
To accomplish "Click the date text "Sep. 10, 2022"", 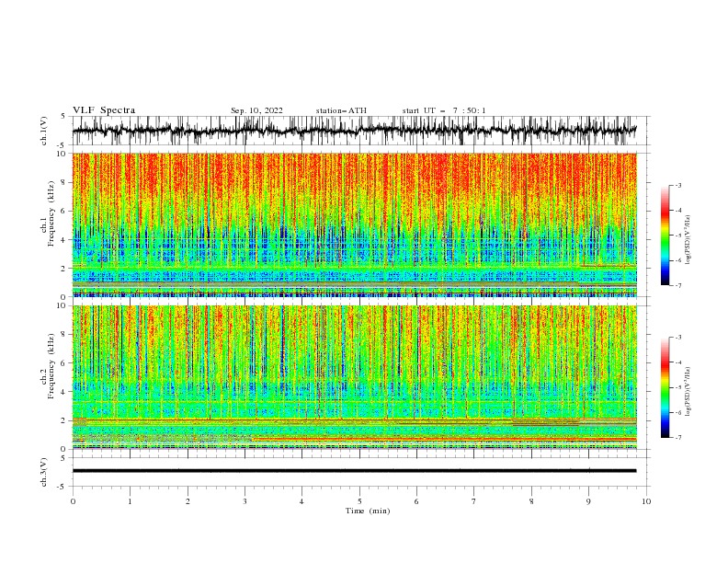I will (256, 110).
